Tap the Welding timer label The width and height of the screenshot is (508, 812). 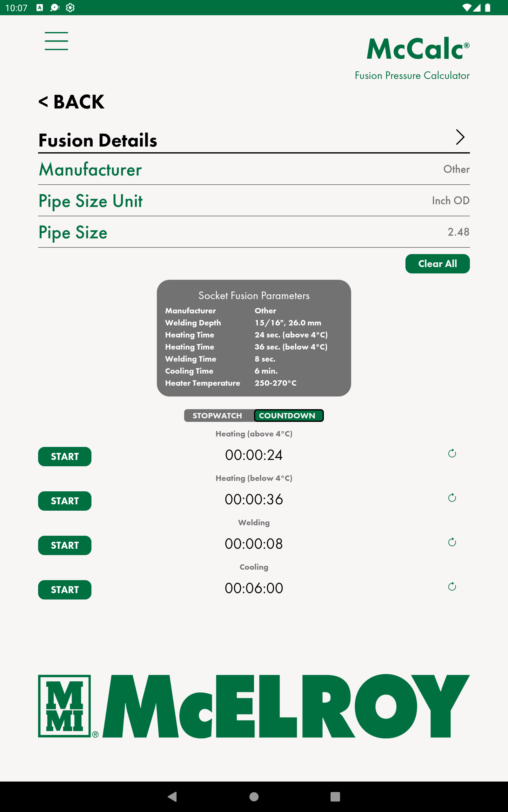tap(254, 523)
